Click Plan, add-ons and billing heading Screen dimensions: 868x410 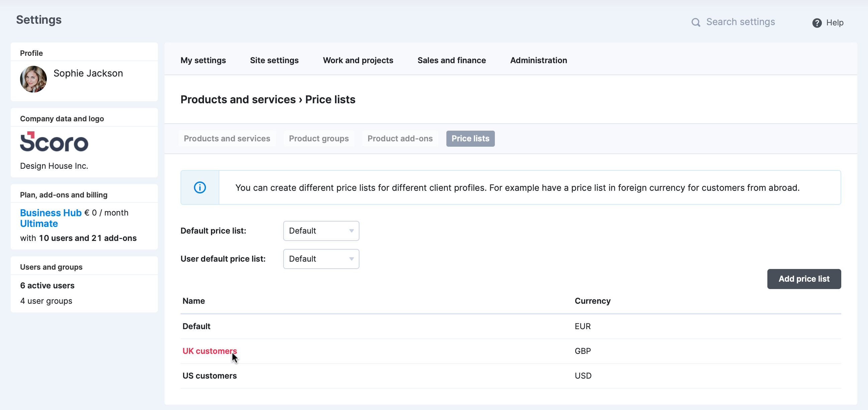click(64, 195)
